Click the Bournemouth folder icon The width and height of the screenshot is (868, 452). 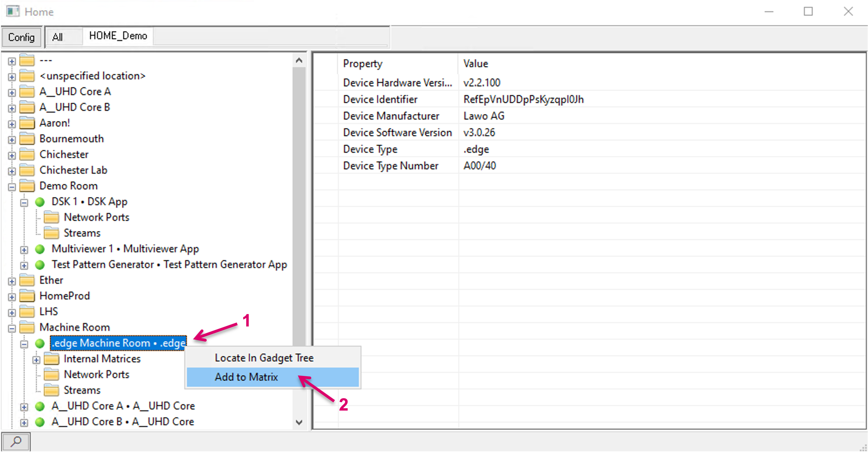pyautogui.click(x=27, y=139)
